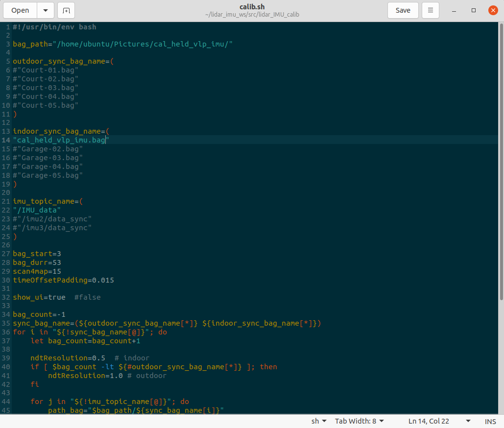Click the vertical scrollbar thumb
504x428 pixels.
[501, 161]
